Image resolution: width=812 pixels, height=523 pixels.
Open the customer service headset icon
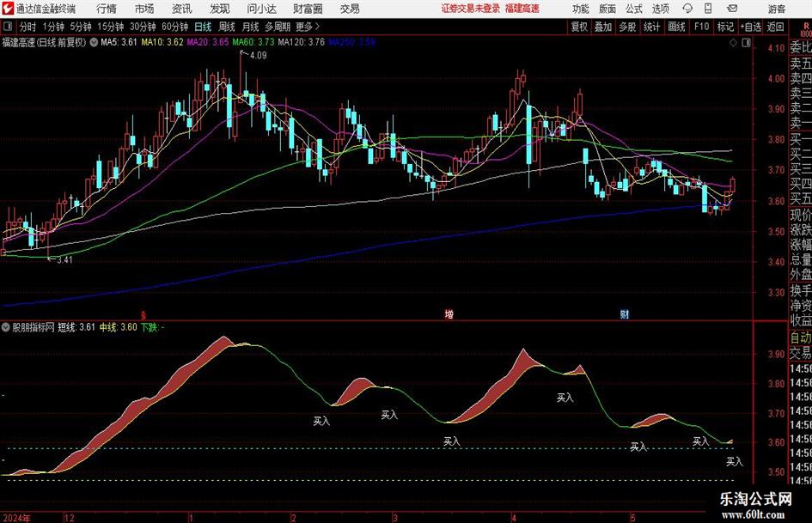coord(687,9)
